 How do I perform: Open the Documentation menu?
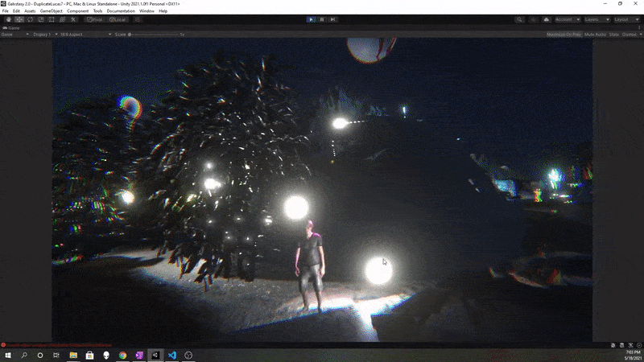[x=121, y=11]
